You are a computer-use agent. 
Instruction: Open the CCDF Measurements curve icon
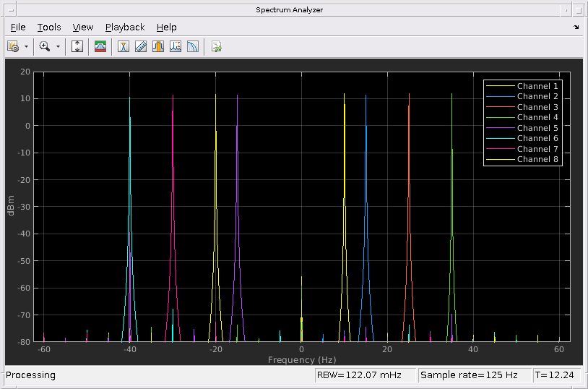[x=193, y=46]
